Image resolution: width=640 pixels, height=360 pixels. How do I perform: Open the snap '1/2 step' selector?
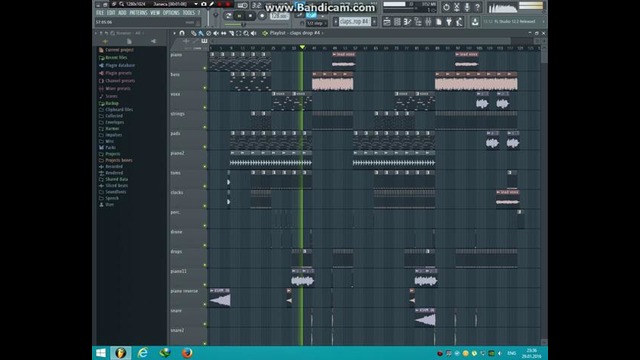pos(317,24)
